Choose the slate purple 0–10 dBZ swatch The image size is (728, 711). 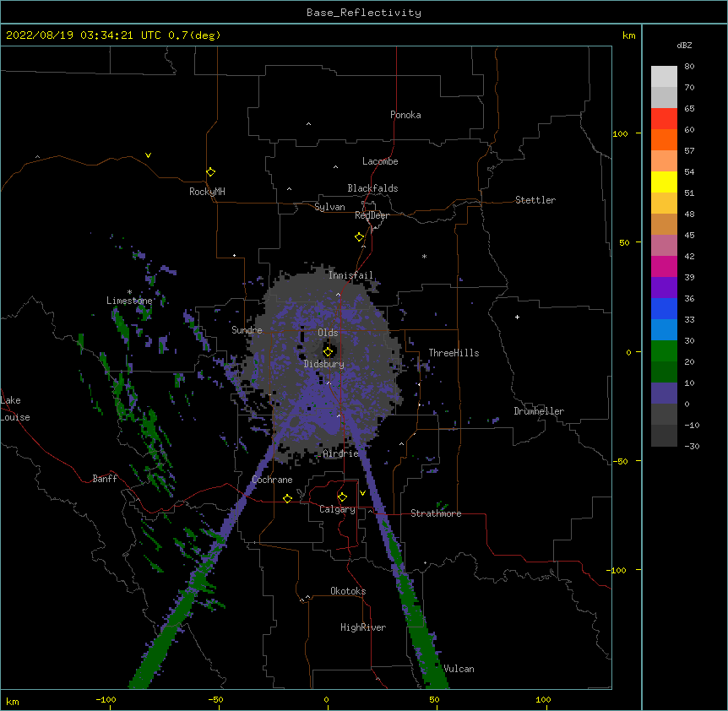point(664,393)
